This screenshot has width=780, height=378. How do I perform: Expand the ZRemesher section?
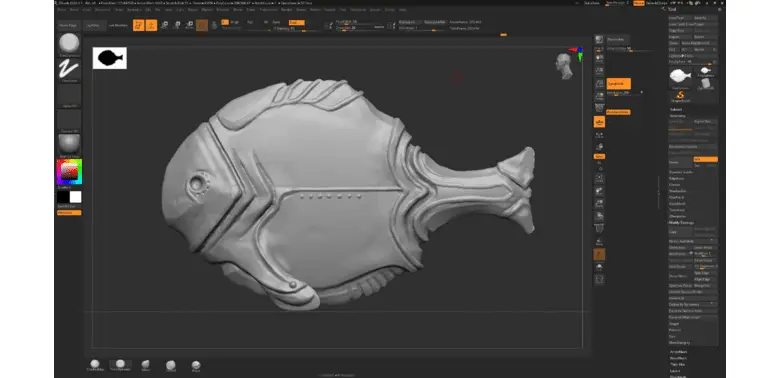coord(679,216)
